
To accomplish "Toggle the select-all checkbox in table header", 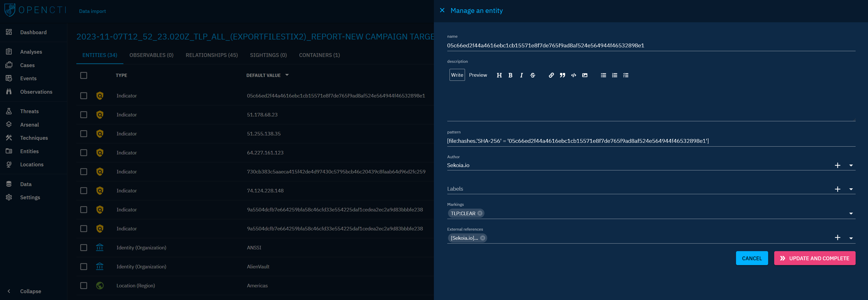I will [x=84, y=75].
